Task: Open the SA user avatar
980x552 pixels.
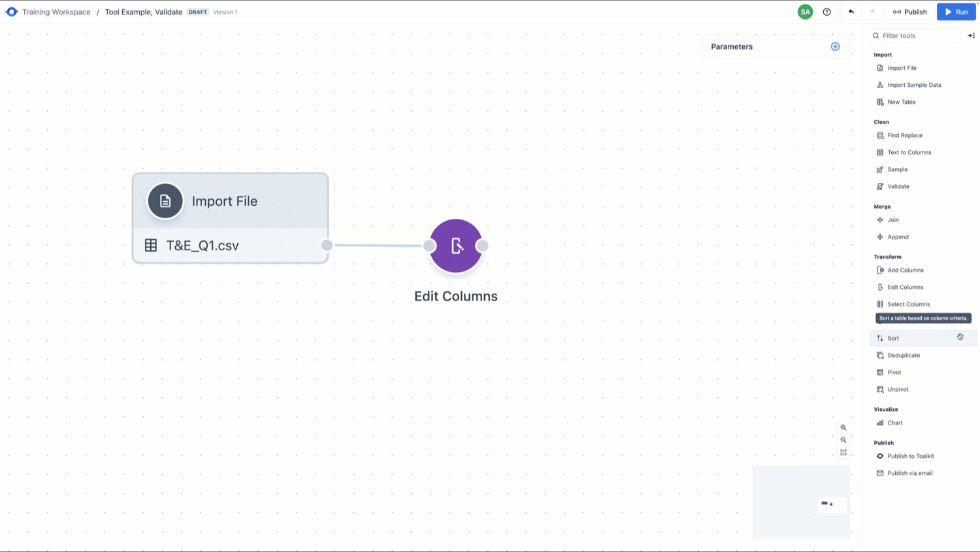Action: click(805, 12)
